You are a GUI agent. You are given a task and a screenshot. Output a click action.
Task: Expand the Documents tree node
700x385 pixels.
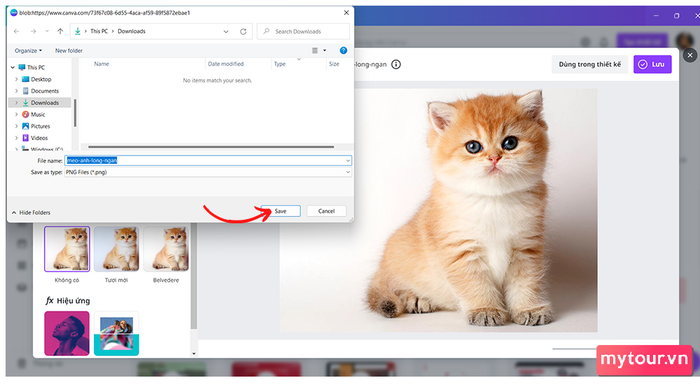(17, 91)
